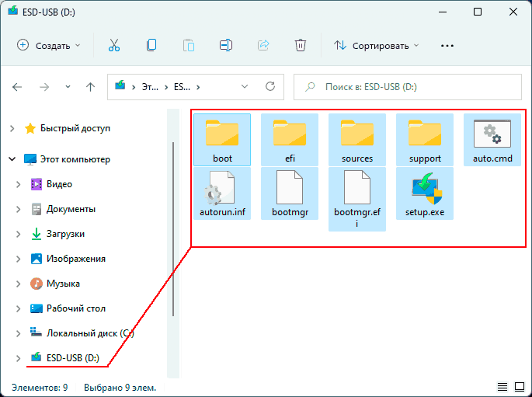The image size is (532, 397).
Task: Go back with the left arrow
Action: (17, 87)
